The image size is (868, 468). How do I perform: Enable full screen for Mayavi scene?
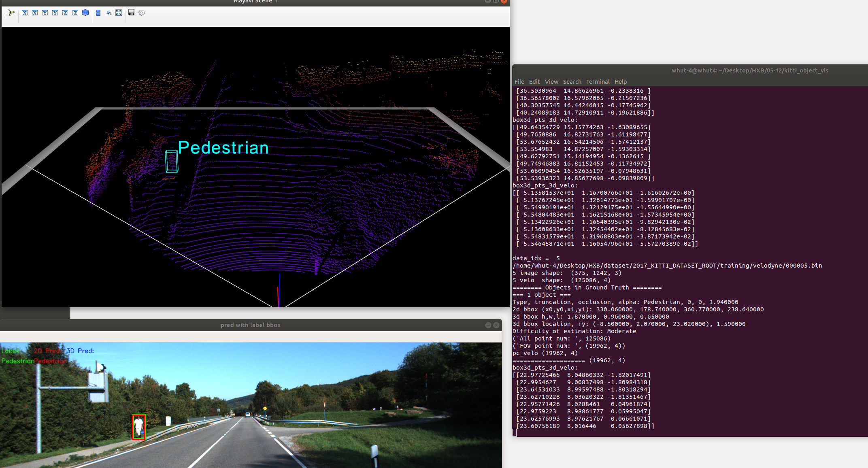pyautogui.click(x=119, y=13)
